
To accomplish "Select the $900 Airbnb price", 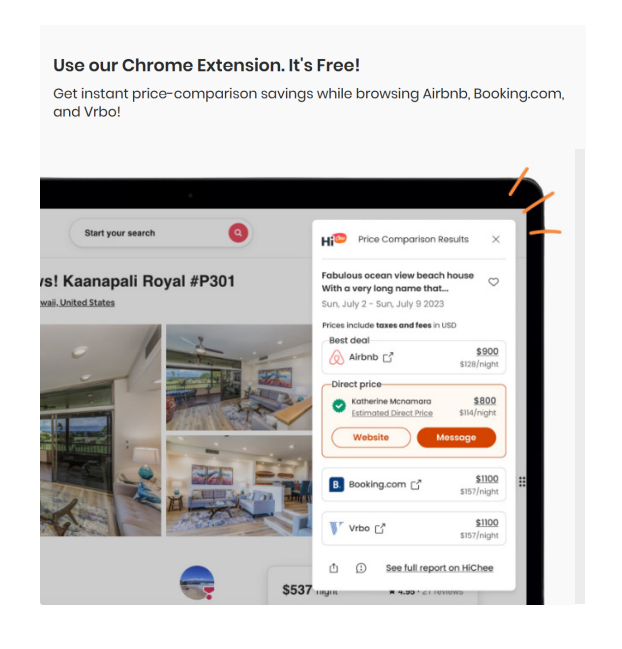I will (x=487, y=351).
